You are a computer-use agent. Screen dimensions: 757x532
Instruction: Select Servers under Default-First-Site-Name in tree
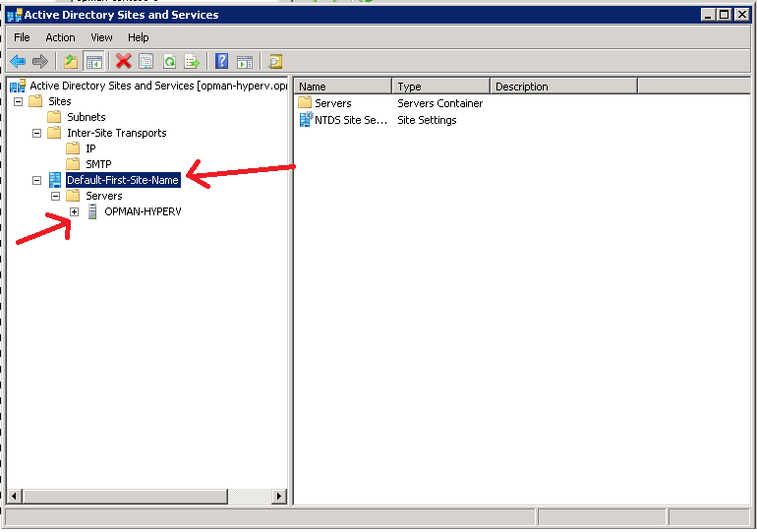click(104, 196)
